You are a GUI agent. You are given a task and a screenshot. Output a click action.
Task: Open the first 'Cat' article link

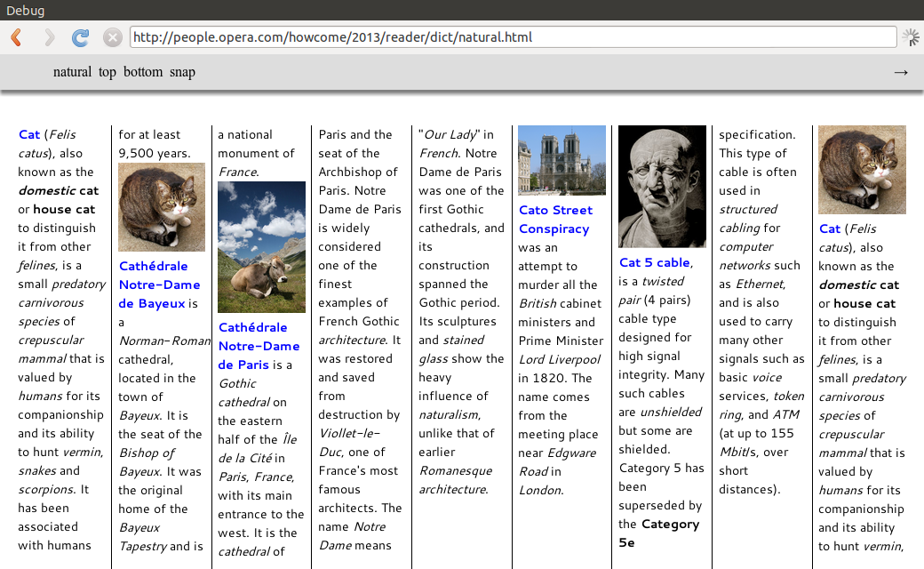29,134
